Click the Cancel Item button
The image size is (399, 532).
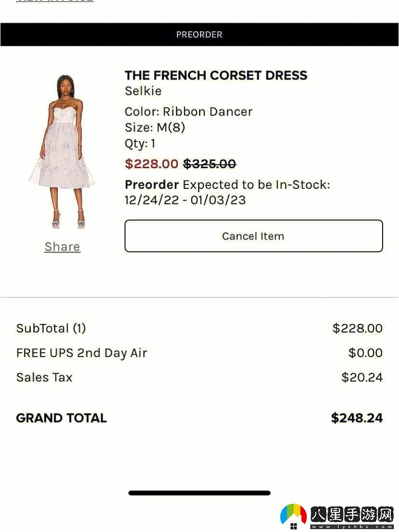pos(253,236)
